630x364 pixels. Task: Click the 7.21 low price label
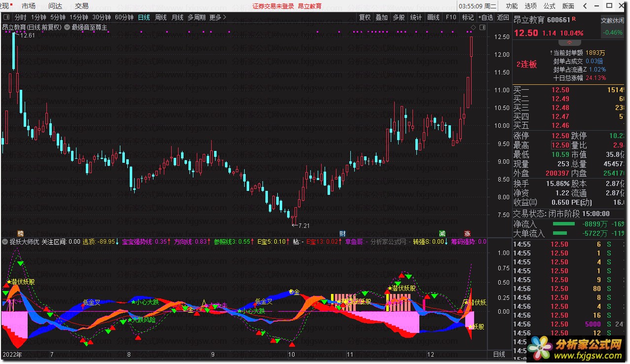click(303, 226)
